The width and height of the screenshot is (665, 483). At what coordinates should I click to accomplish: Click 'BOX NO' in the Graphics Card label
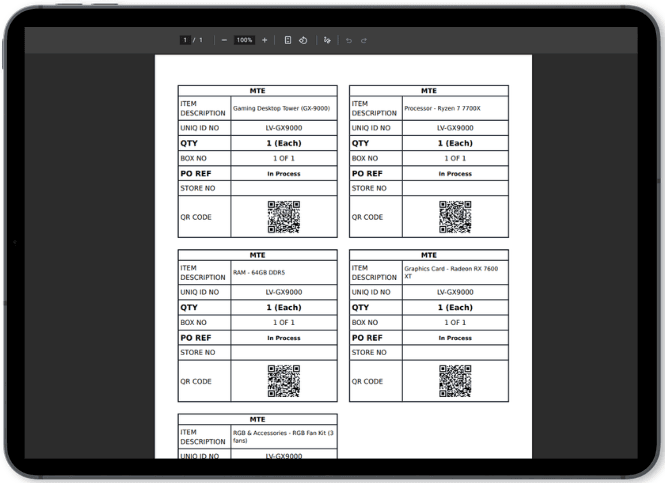point(365,322)
